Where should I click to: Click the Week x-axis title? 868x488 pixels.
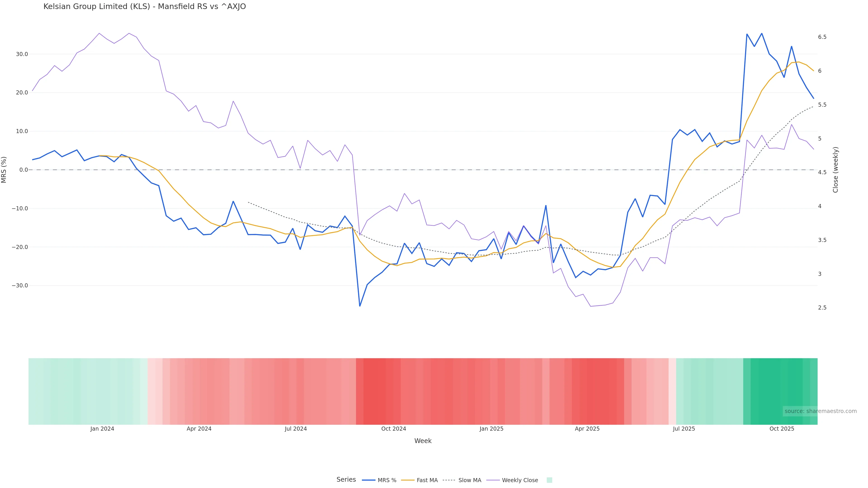[x=423, y=441]
